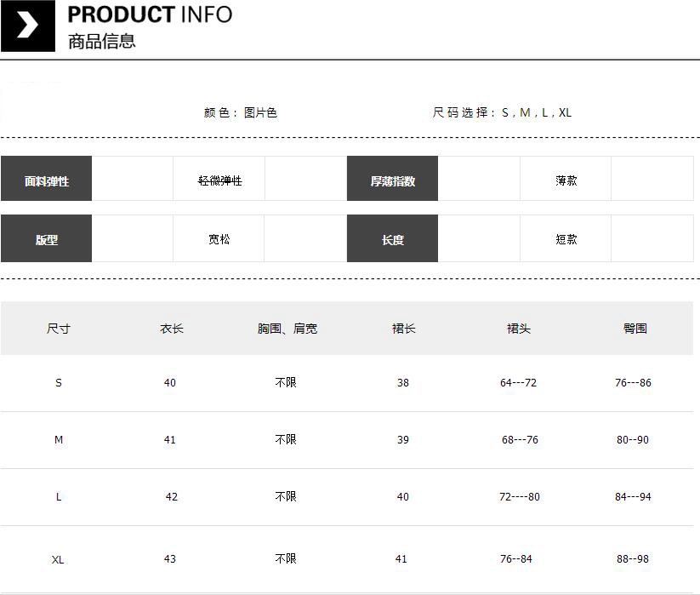Image resolution: width=700 pixels, height=595 pixels.
Task: Click the white chevron arrow icon
Action: point(27,26)
